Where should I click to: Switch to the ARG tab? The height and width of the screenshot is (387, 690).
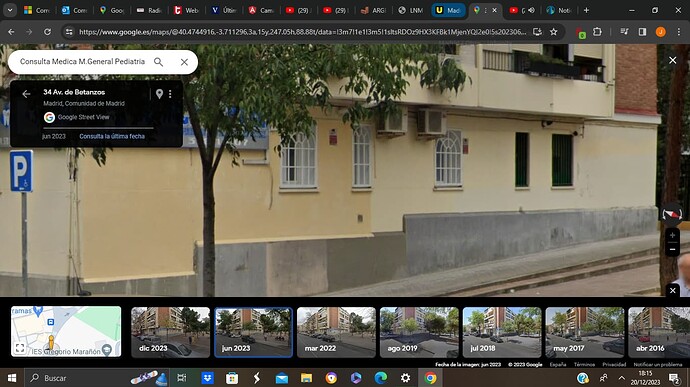(373, 10)
